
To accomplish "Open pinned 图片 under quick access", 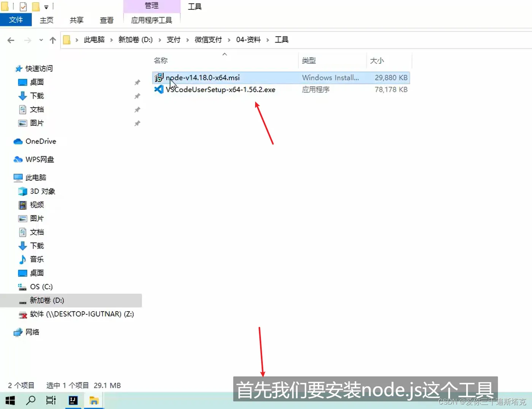I will point(36,123).
